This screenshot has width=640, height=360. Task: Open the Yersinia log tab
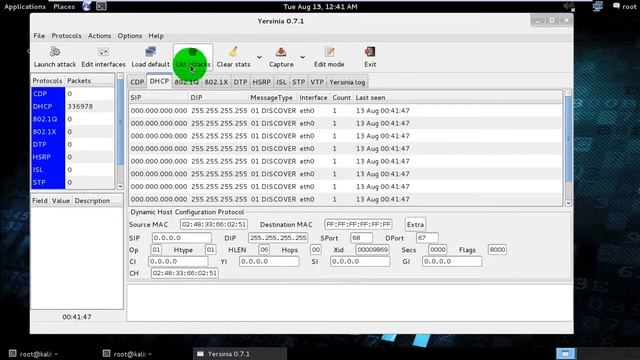click(347, 82)
